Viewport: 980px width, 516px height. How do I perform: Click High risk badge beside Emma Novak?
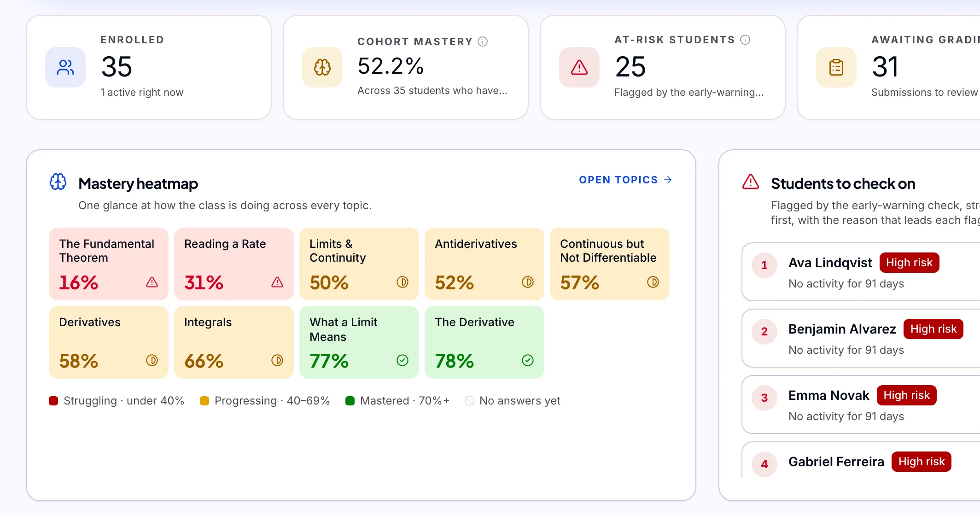point(906,395)
